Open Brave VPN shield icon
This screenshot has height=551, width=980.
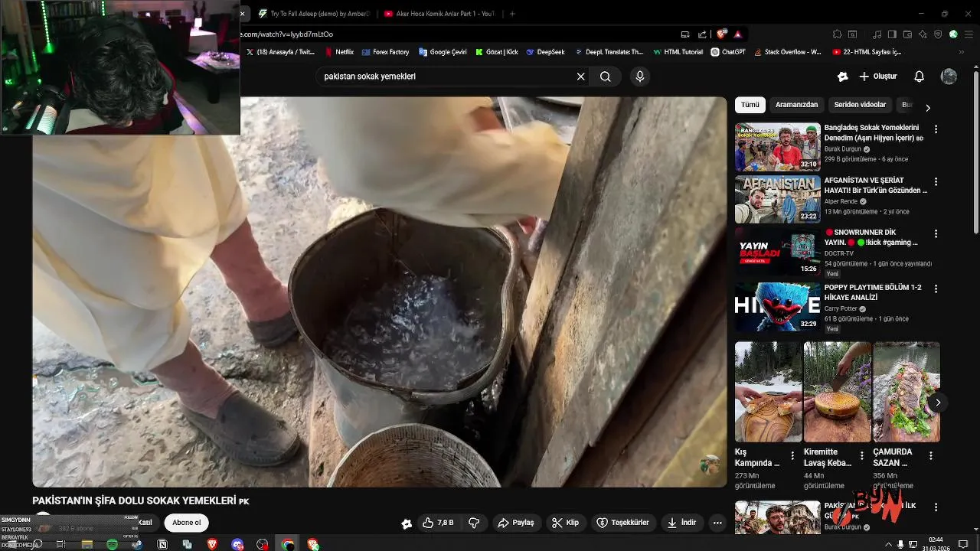click(938, 34)
